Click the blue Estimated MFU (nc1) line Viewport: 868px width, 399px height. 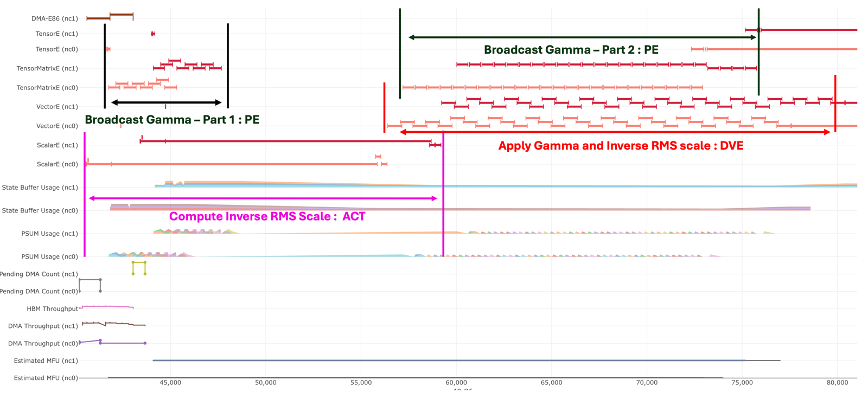434,361
